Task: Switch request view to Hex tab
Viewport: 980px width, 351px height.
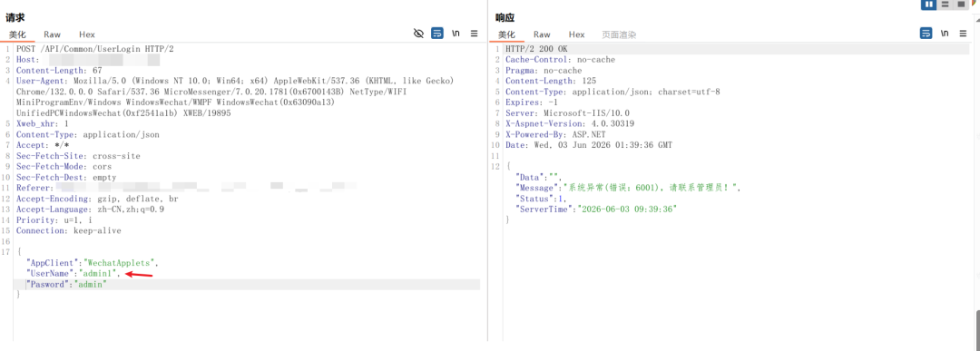Action: click(87, 34)
